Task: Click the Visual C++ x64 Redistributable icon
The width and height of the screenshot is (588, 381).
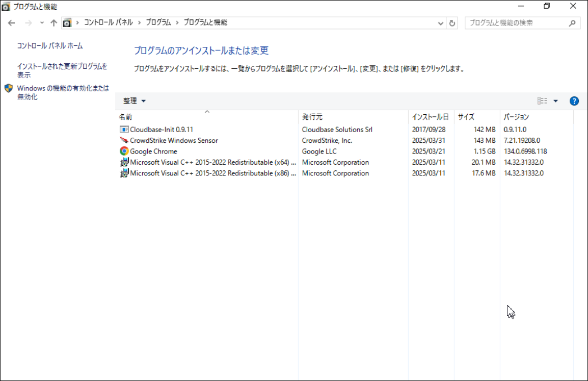Action: (124, 162)
